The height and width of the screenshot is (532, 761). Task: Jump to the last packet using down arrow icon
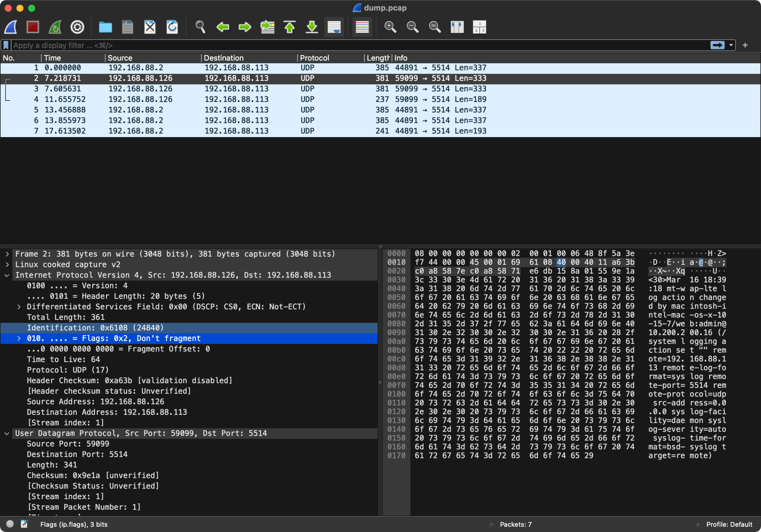tap(312, 27)
